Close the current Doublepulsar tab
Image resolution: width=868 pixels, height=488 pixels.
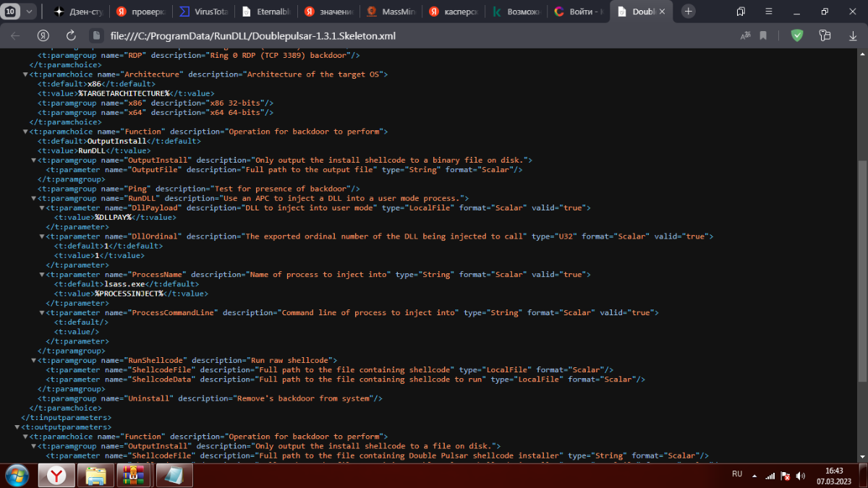(x=663, y=12)
